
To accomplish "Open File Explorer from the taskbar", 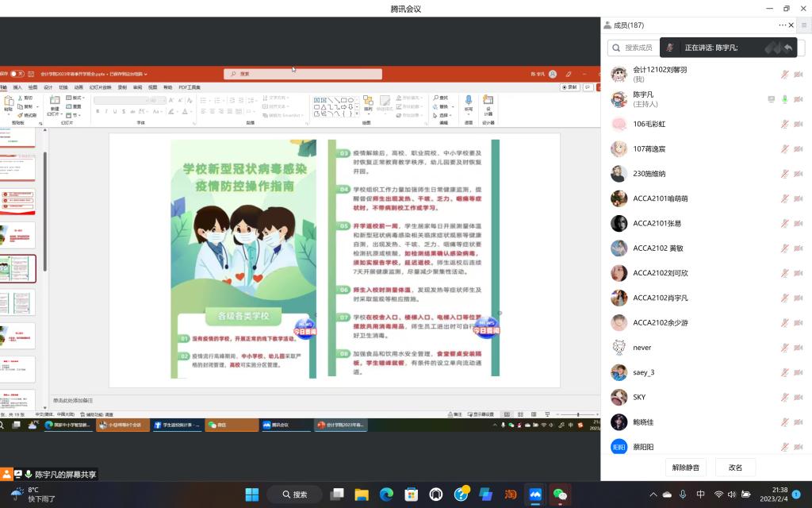I will click(362, 495).
